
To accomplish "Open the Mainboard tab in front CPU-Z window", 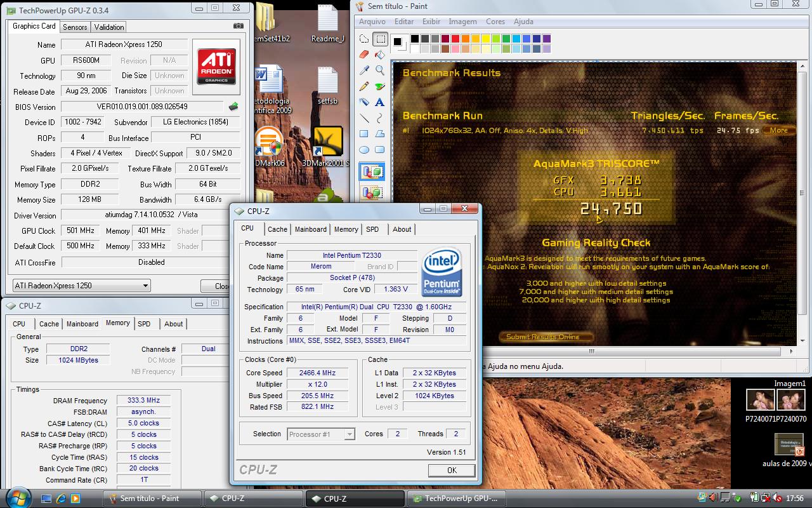I will click(311, 229).
